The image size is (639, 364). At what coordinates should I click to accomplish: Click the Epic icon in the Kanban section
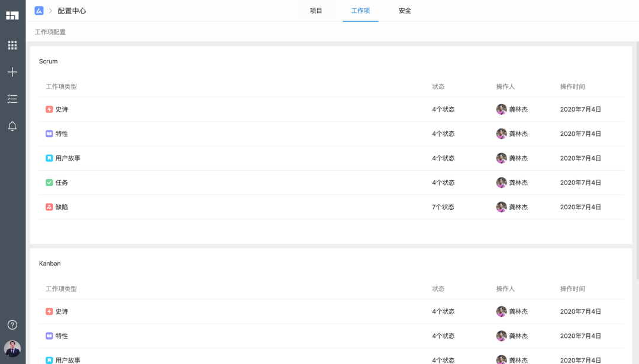[x=49, y=311]
